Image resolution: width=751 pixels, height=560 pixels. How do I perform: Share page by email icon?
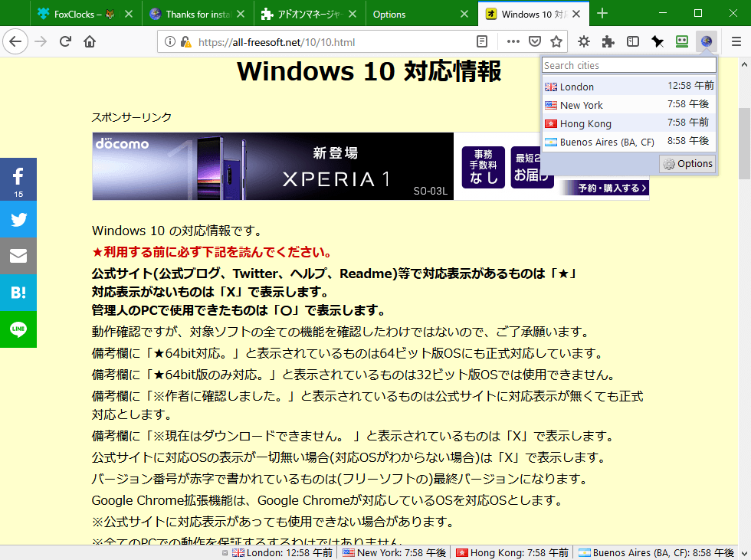tap(18, 256)
